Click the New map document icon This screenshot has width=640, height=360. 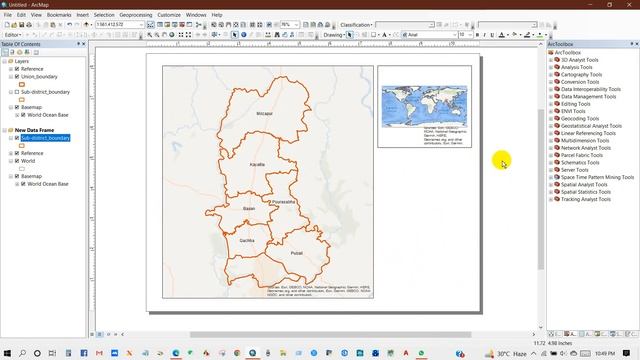pyautogui.click(x=7, y=25)
